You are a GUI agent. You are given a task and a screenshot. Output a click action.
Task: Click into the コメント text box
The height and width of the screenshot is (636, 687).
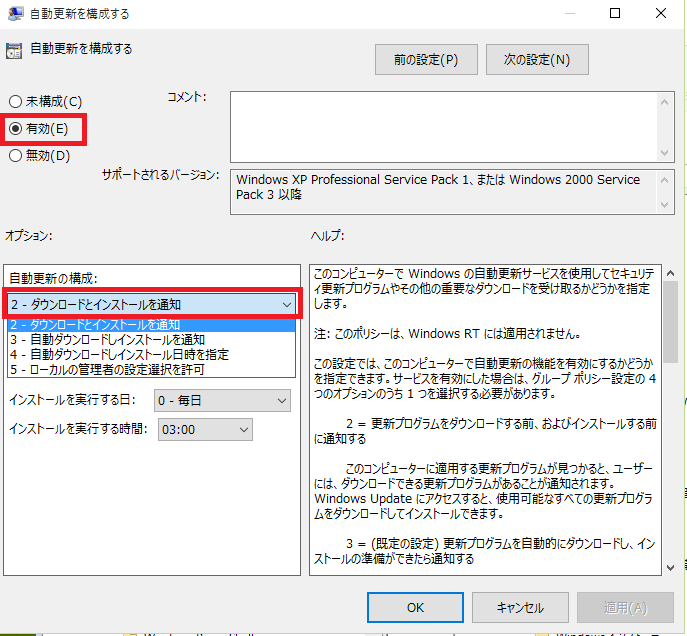[x=445, y=124]
